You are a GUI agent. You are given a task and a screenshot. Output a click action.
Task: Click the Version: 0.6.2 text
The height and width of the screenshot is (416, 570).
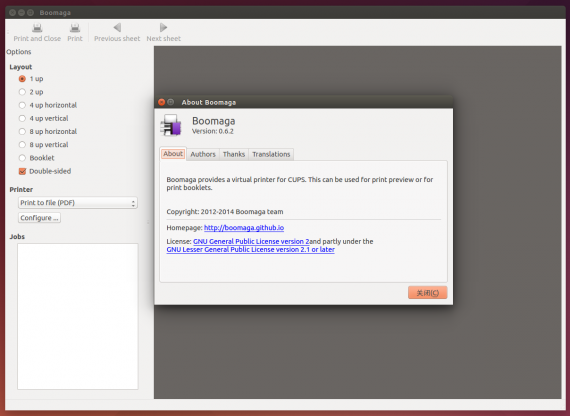213,131
